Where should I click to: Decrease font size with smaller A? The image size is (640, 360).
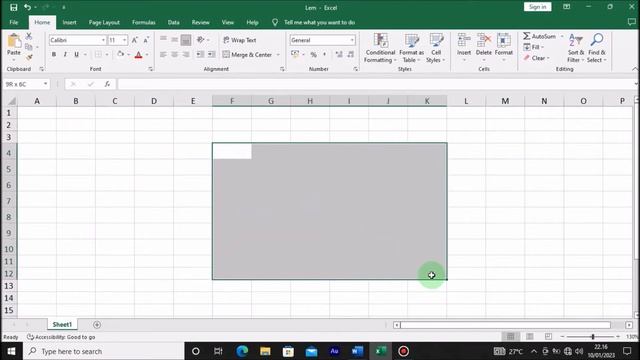[x=146, y=40]
